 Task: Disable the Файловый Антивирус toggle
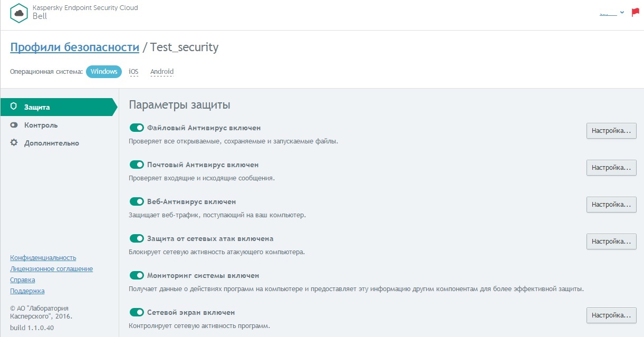click(x=137, y=128)
